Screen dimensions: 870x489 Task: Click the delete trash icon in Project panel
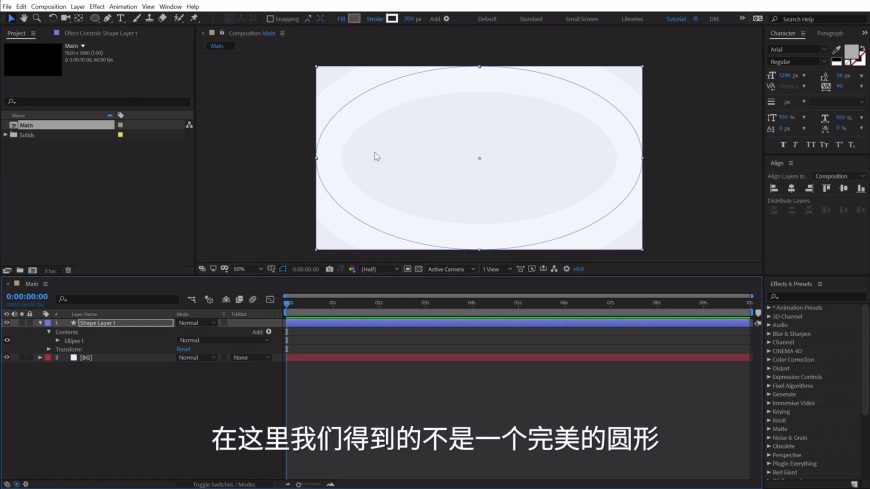68,270
